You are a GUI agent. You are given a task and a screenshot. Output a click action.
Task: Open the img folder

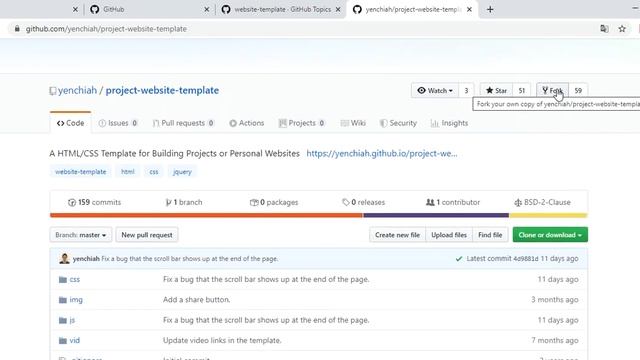76,300
